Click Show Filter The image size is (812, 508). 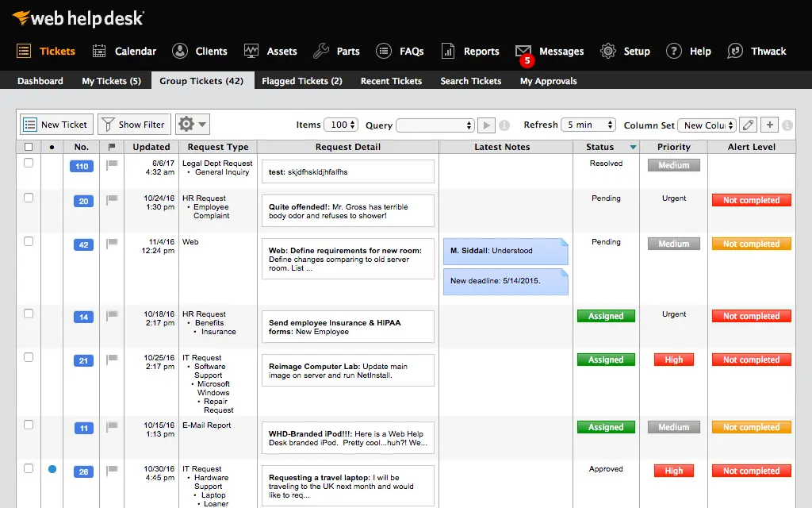click(x=133, y=124)
